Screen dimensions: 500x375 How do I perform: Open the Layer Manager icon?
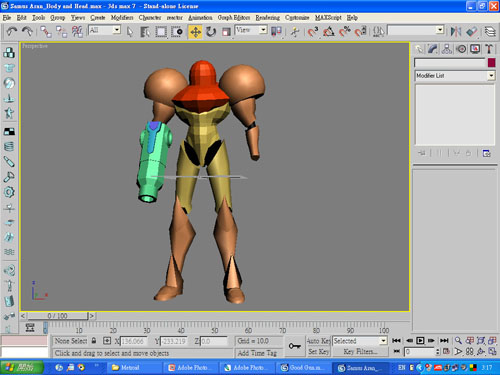[x=490, y=32]
